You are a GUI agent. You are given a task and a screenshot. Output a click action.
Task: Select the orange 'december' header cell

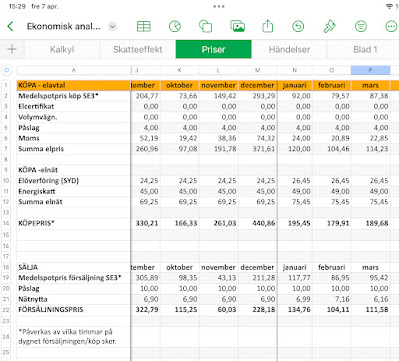[257, 85]
